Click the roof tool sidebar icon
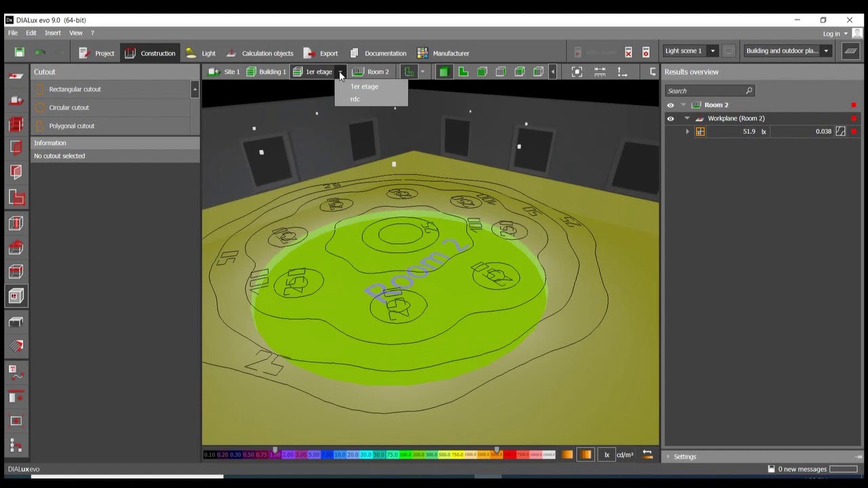The width and height of the screenshot is (868, 488). [x=16, y=247]
